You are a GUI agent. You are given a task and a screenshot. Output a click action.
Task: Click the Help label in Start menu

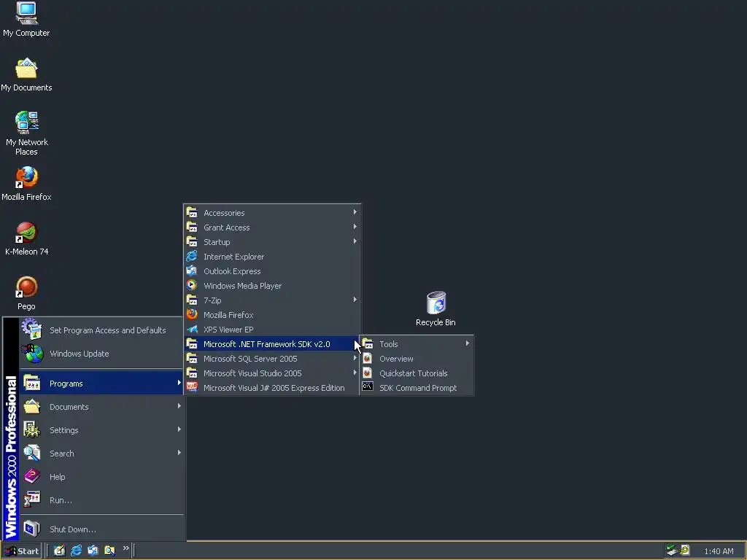click(x=57, y=477)
